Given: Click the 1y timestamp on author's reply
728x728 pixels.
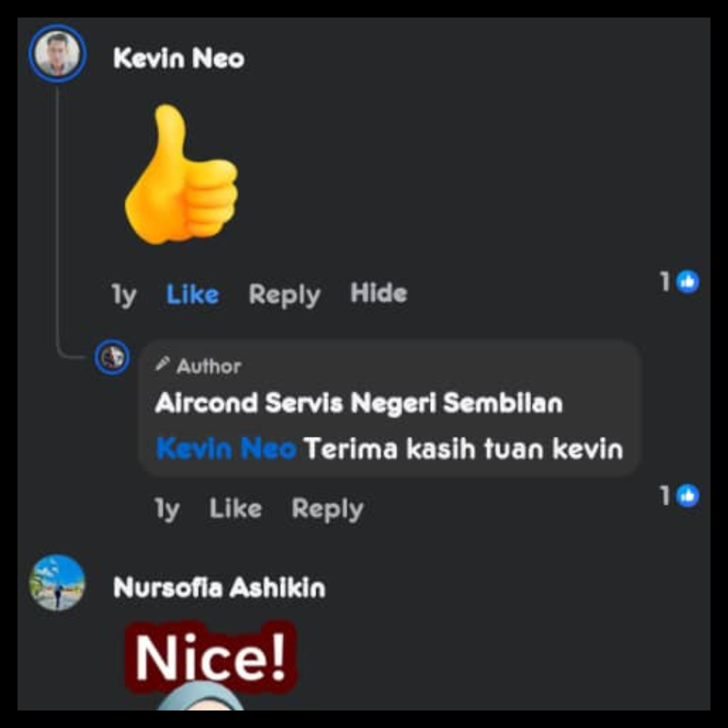Looking at the screenshot, I should point(166,510).
